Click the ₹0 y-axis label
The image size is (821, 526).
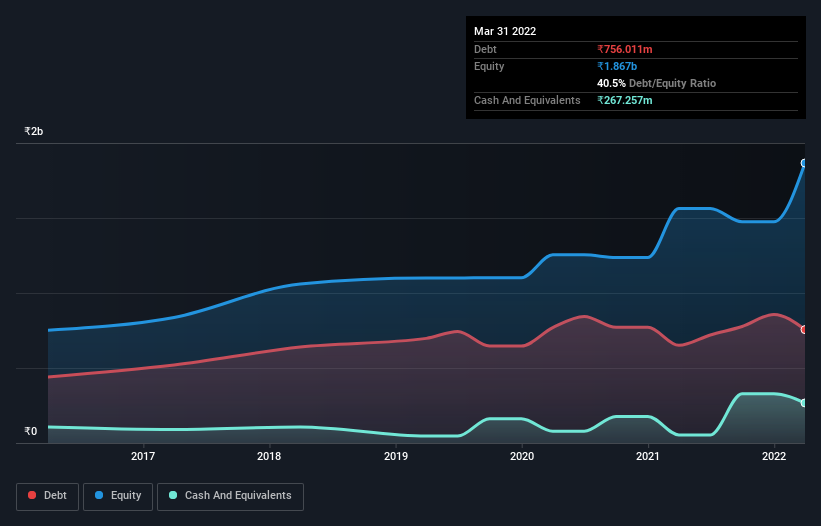pyautogui.click(x=31, y=431)
